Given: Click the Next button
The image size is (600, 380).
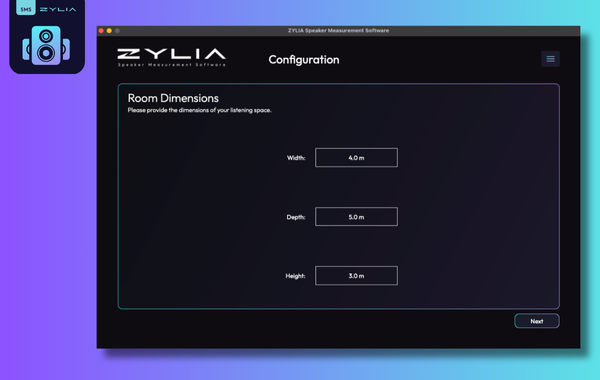Looking at the screenshot, I should (x=536, y=321).
